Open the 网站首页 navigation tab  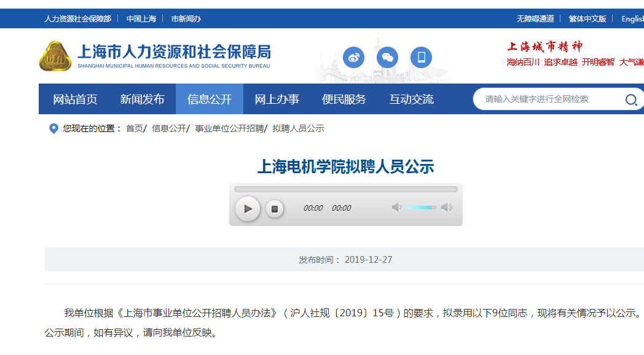75,99
